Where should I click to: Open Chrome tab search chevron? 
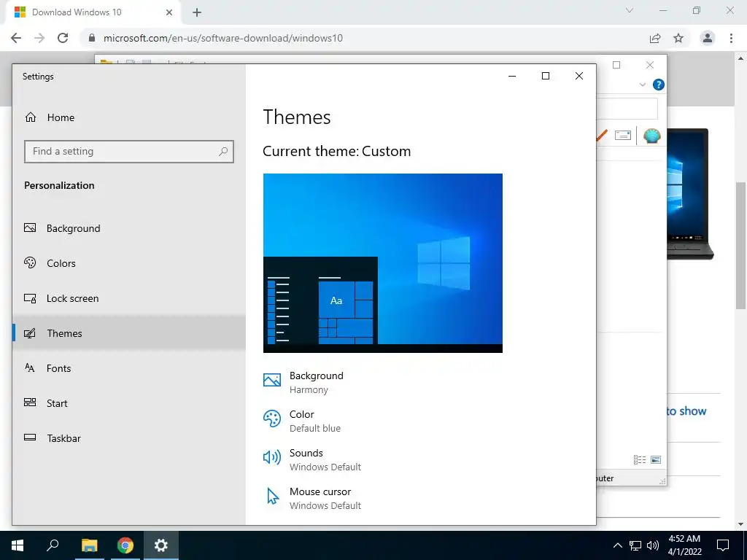[x=630, y=10]
